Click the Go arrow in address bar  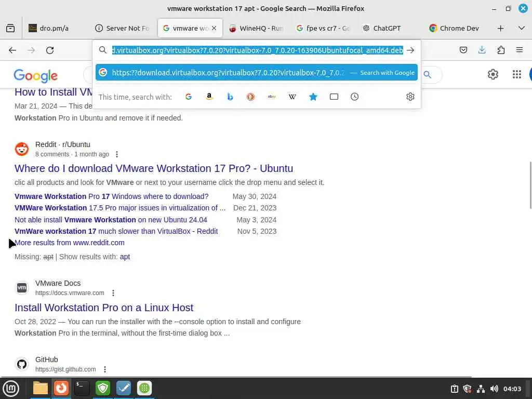(410, 50)
